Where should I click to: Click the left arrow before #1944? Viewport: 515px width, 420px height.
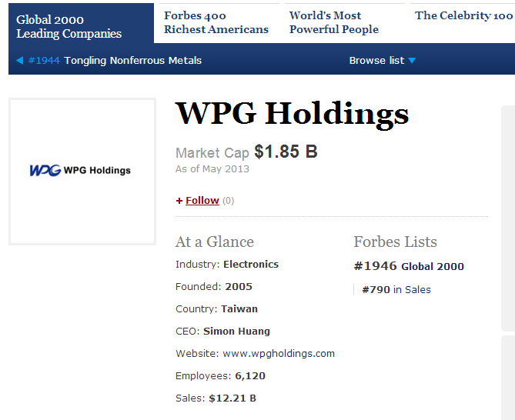click(19, 60)
